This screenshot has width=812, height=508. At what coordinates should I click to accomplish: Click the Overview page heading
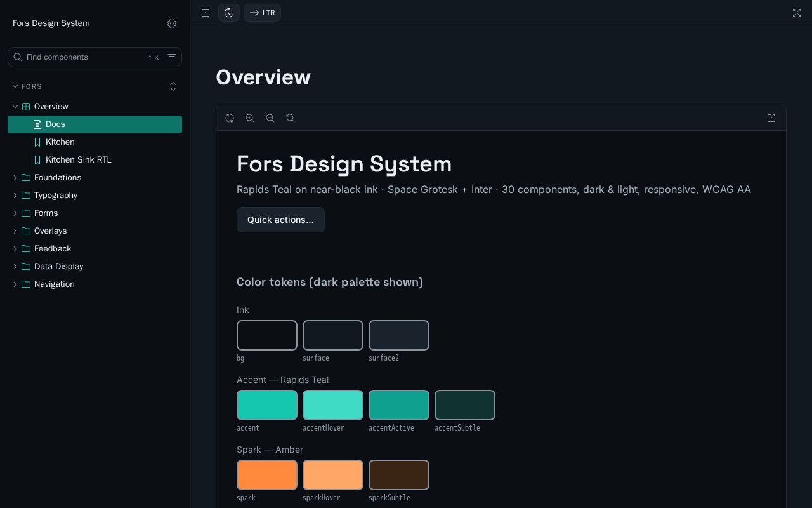263,77
